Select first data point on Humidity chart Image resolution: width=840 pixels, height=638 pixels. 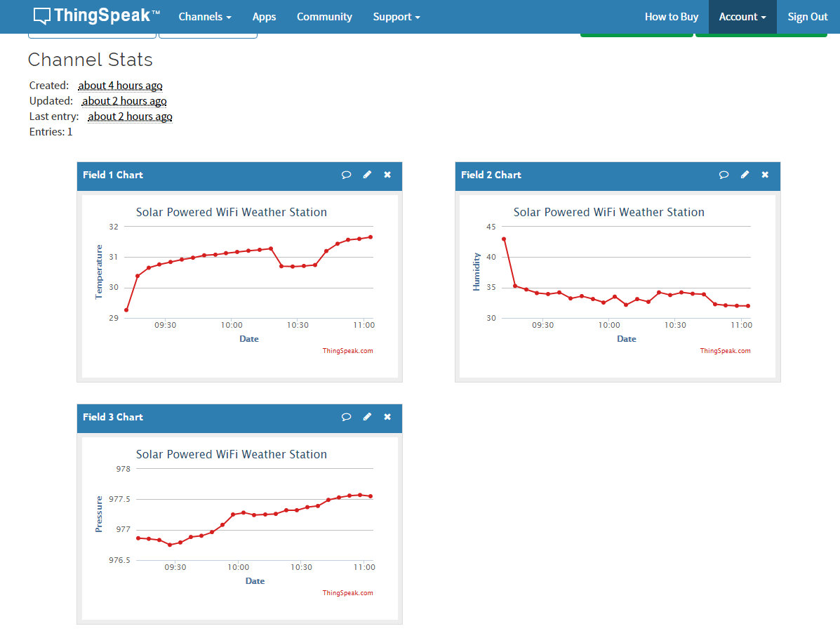coord(504,239)
